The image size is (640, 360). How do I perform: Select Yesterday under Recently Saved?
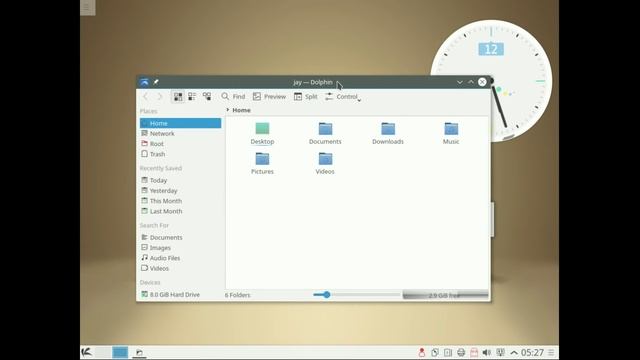pos(180,191)
